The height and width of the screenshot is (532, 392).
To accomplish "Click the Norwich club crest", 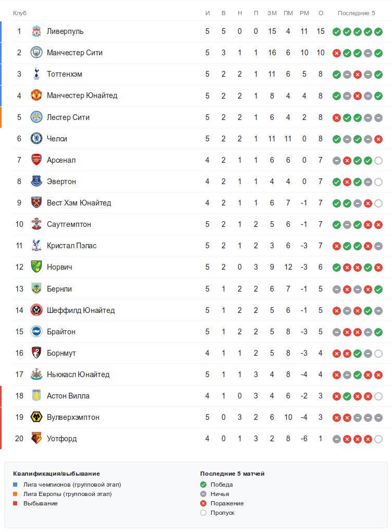I will click(36, 267).
